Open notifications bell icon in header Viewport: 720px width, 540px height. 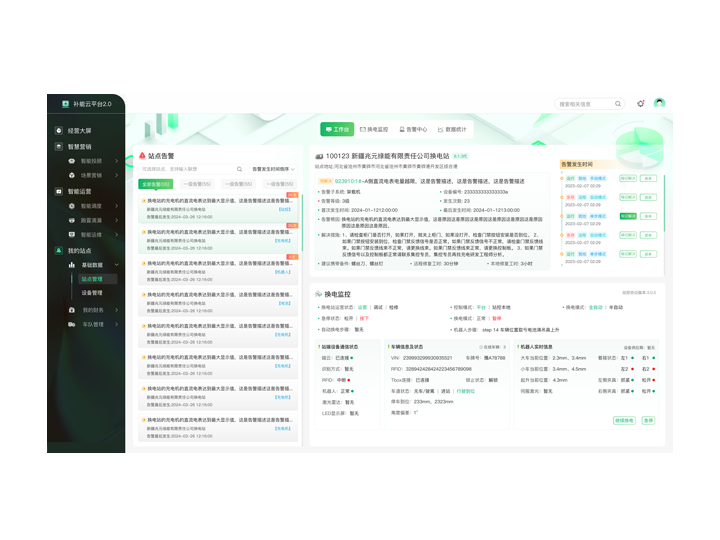(x=640, y=103)
